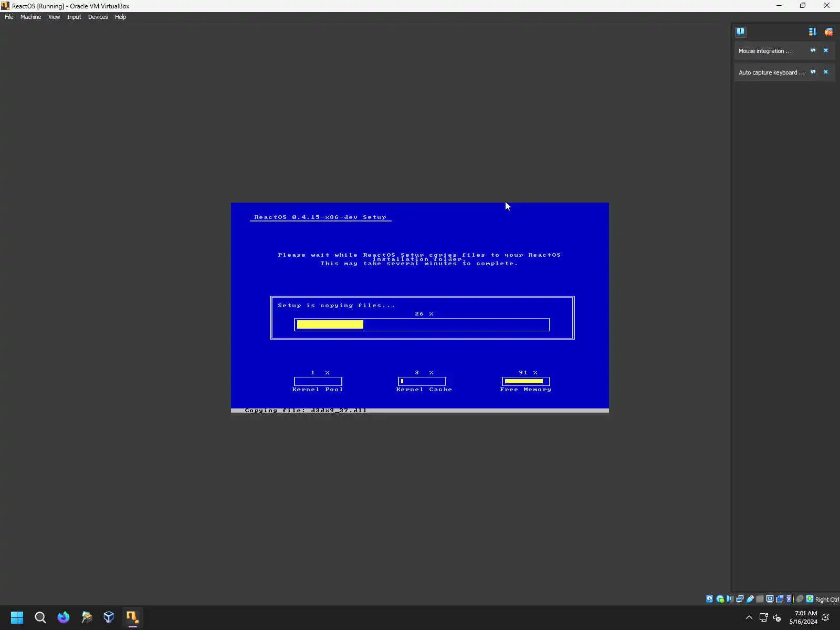This screenshot has height=630, width=840.
Task: Switch to the running ReactOS VM taskbar icon
Action: pyautogui.click(x=132, y=617)
